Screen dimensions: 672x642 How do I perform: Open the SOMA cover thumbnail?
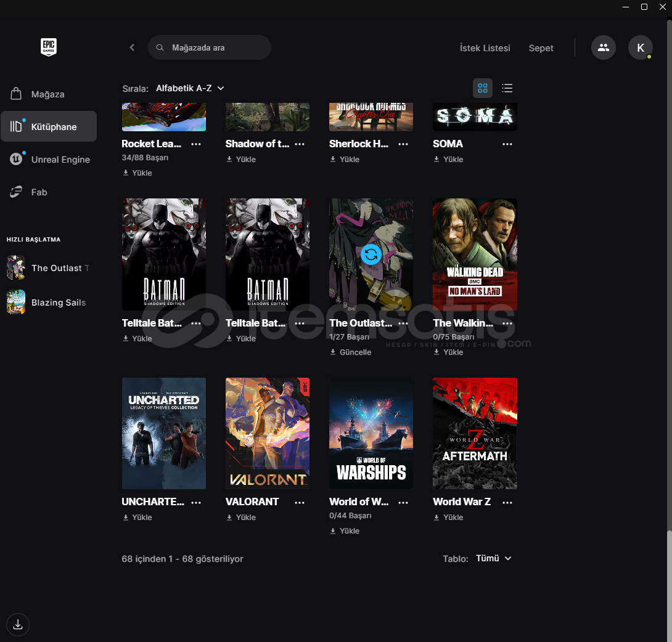[475, 117]
